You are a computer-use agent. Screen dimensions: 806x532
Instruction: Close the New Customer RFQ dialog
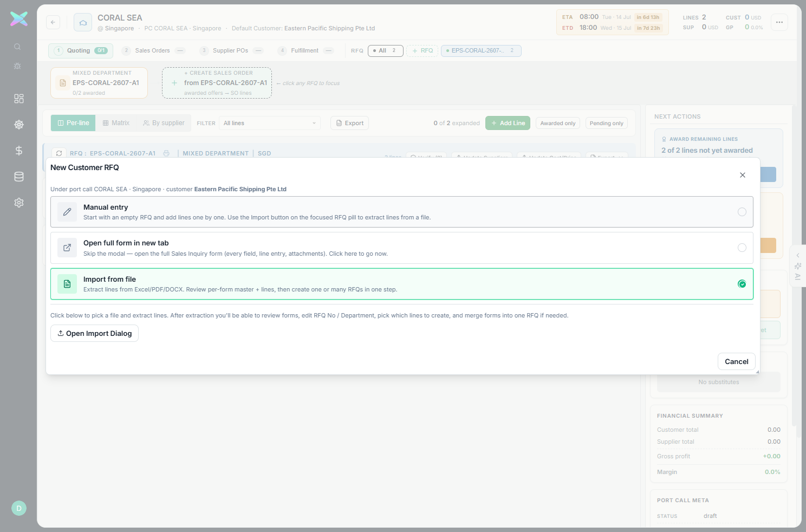point(743,175)
